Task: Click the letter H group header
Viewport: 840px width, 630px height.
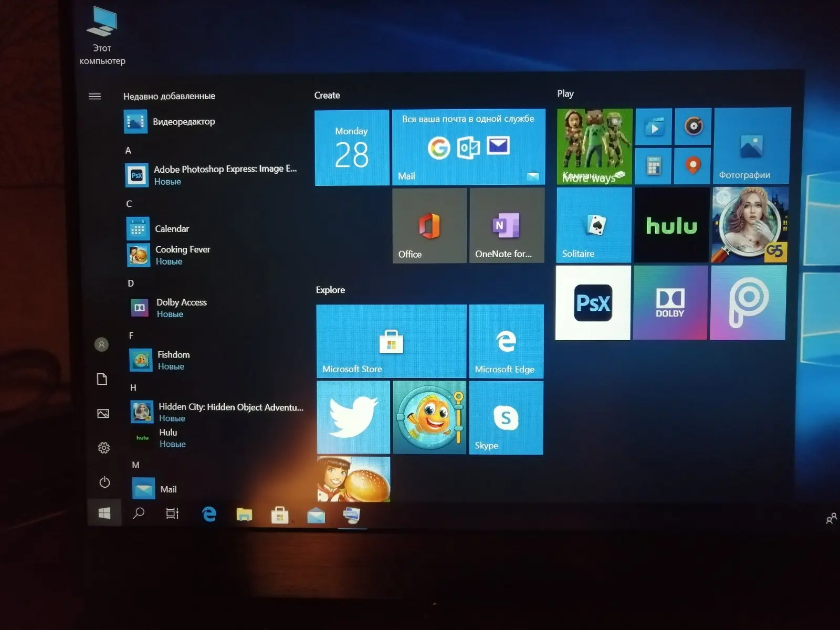Action: point(133,387)
